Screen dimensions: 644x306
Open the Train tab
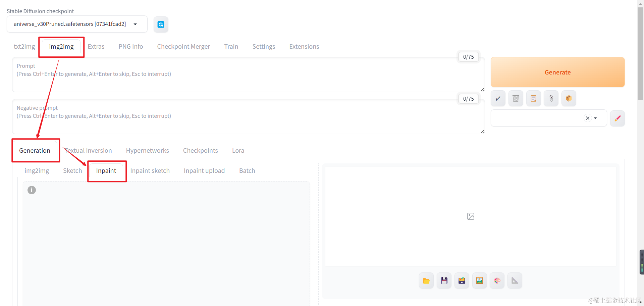231,46
